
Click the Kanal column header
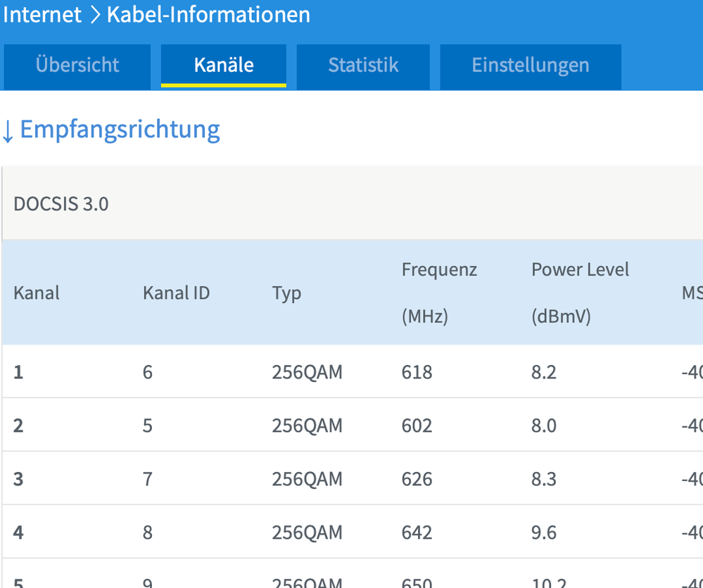click(x=37, y=293)
